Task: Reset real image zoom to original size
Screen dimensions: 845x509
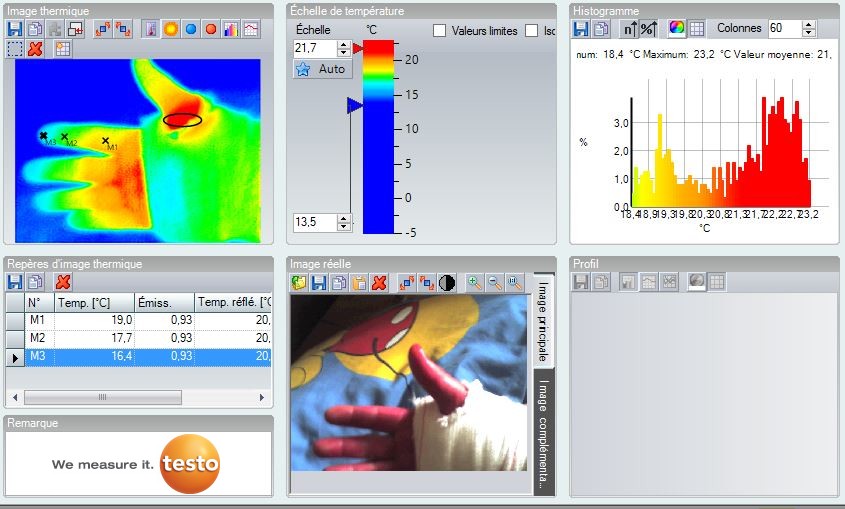Action: coord(515,283)
